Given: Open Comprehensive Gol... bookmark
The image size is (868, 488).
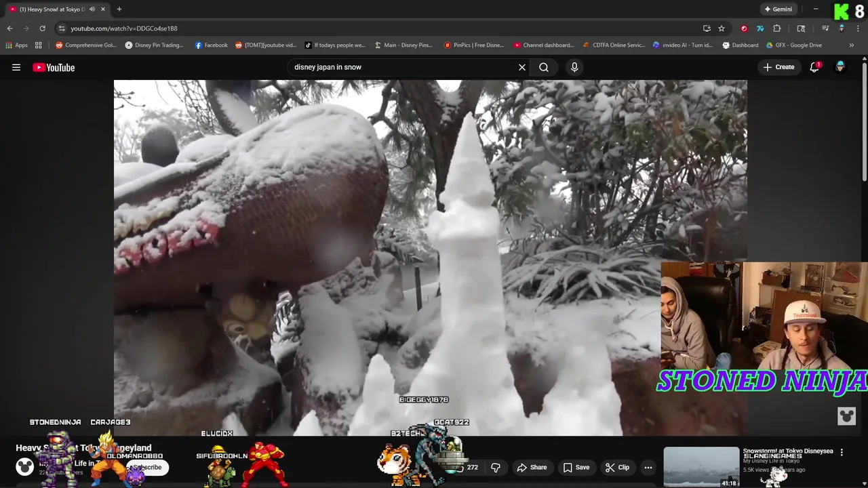Looking at the screenshot, I should point(86,45).
